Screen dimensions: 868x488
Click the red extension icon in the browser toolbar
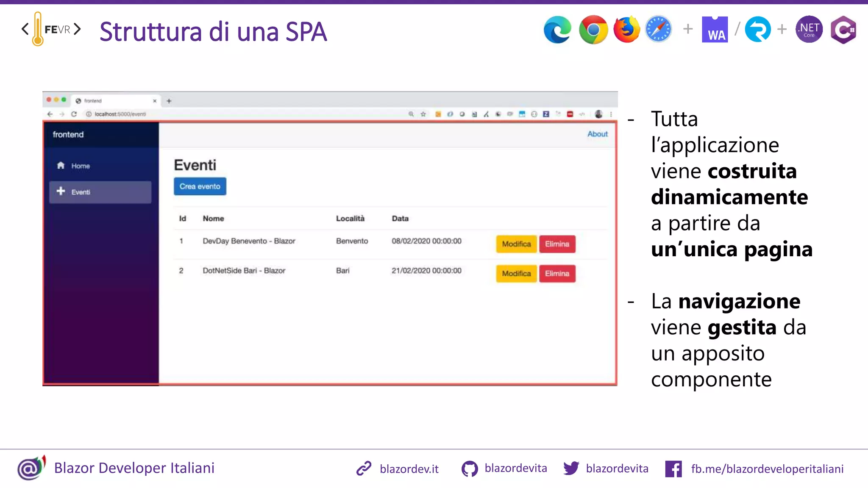click(x=570, y=114)
